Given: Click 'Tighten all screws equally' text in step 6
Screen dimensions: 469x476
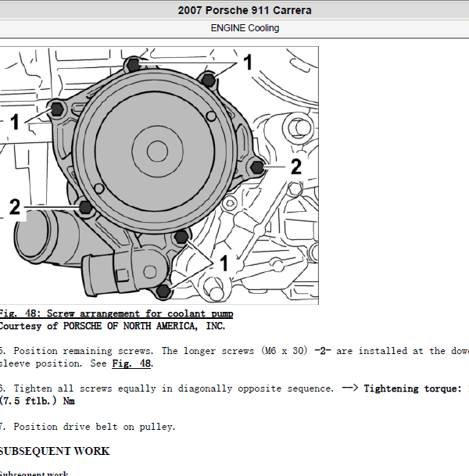Looking at the screenshot, I should [84, 388].
